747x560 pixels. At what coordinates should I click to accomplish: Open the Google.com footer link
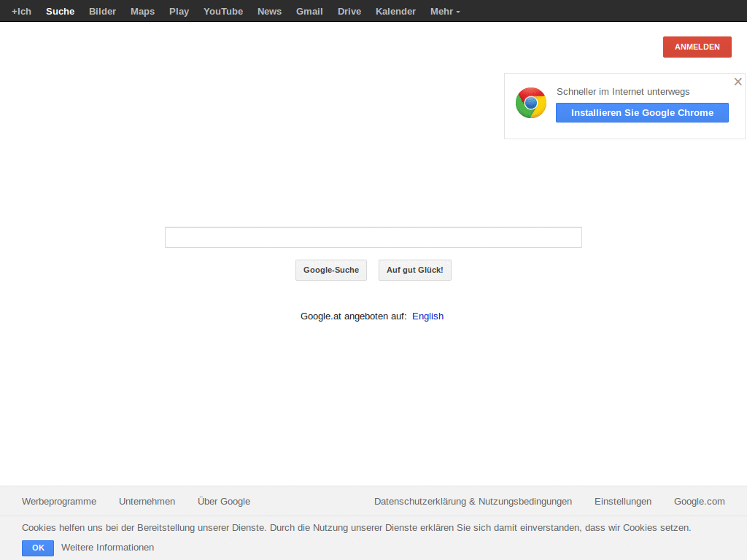700,502
